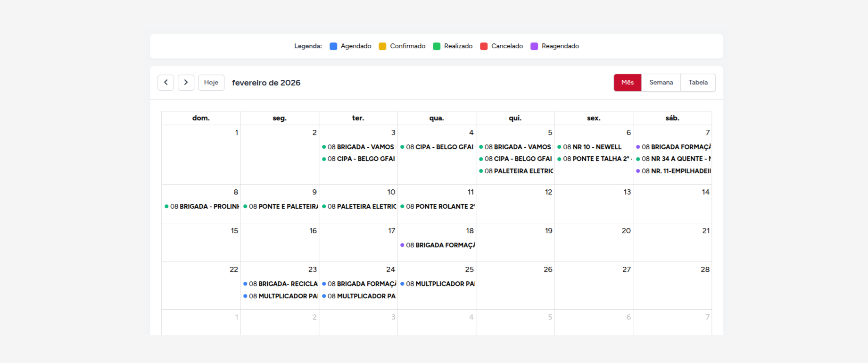Switch to the Mês view tab
Viewport: 868px width, 363px height.
tap(628, 83)
